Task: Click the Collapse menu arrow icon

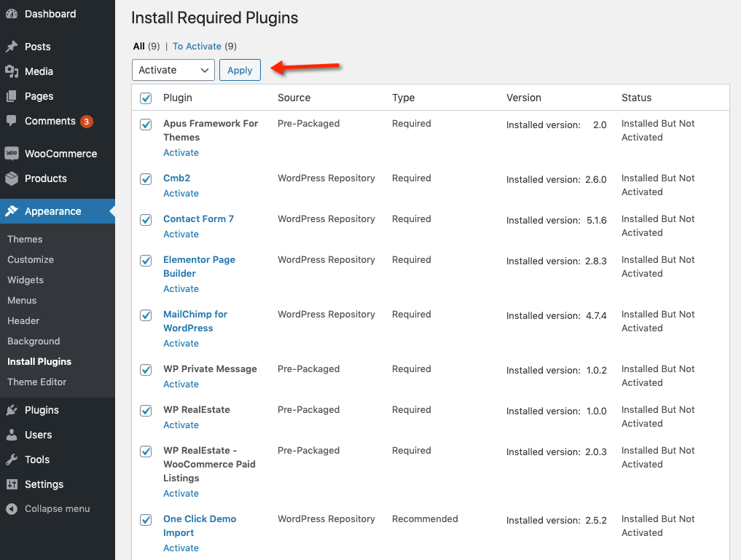Action: [x=12, y=509]
